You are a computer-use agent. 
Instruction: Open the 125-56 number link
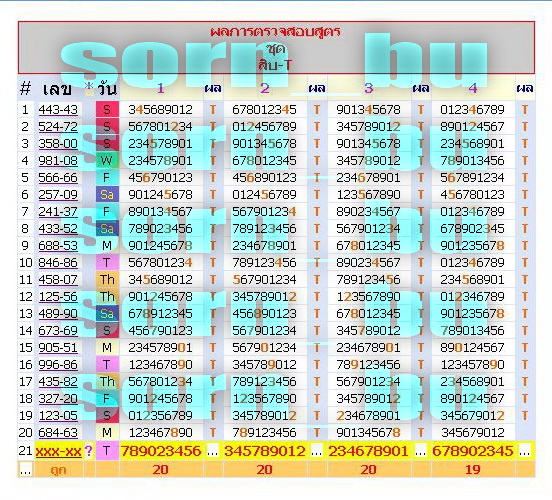[x=58, y=297]
